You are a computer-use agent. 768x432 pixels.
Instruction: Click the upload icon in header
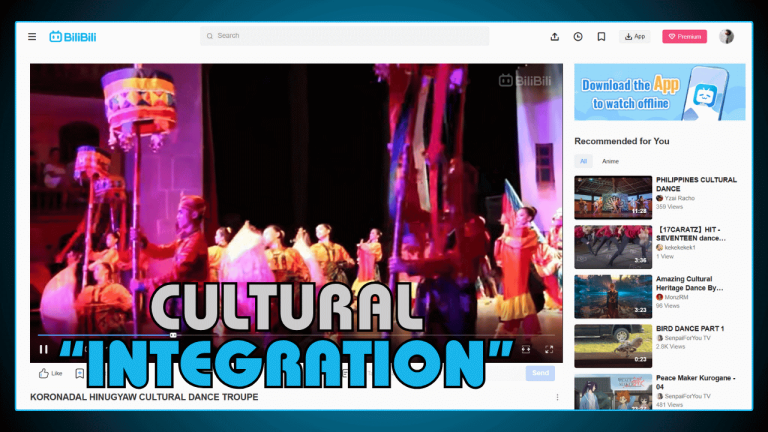pyautogui.click(x=555, y=37)
